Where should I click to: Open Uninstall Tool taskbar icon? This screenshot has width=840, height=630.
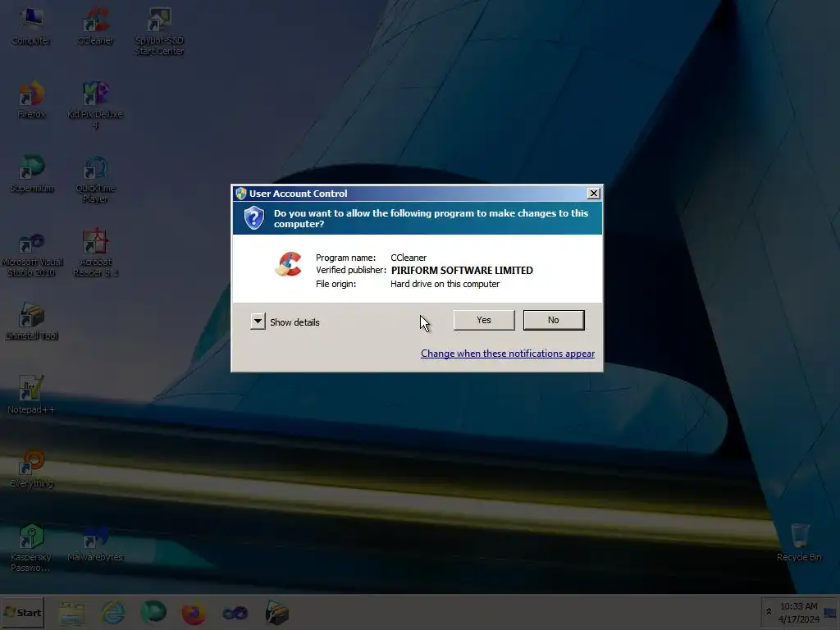pyautogui.click(x=276, y=613)
